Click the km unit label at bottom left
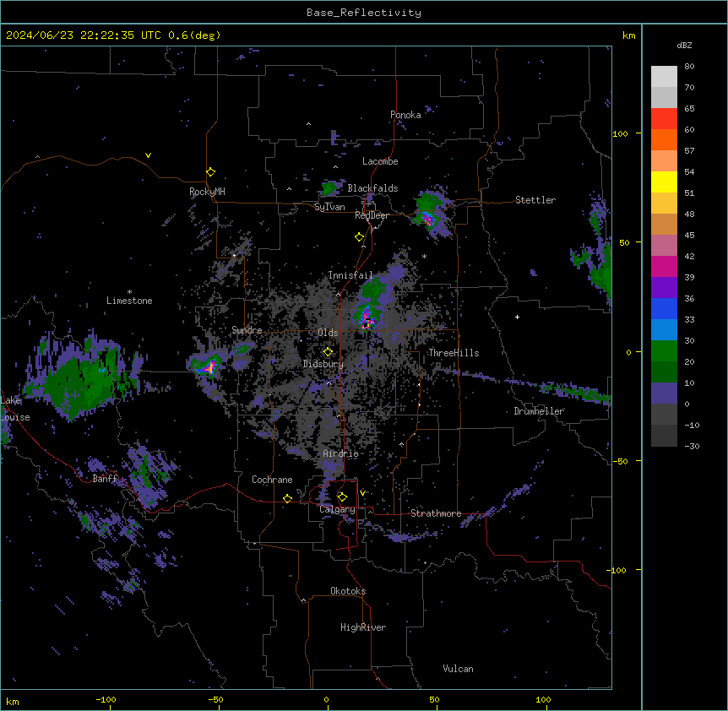The image size is (728, 711). 13,701
